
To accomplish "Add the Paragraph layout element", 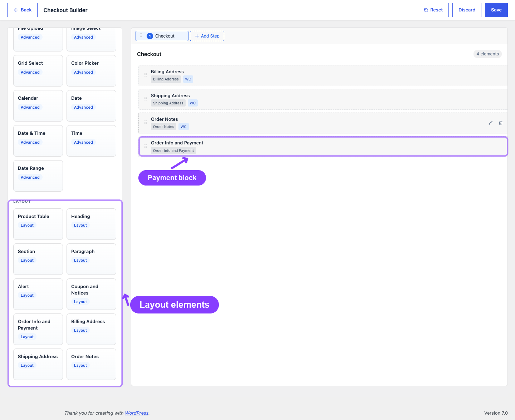I will [x=91, y=259].
